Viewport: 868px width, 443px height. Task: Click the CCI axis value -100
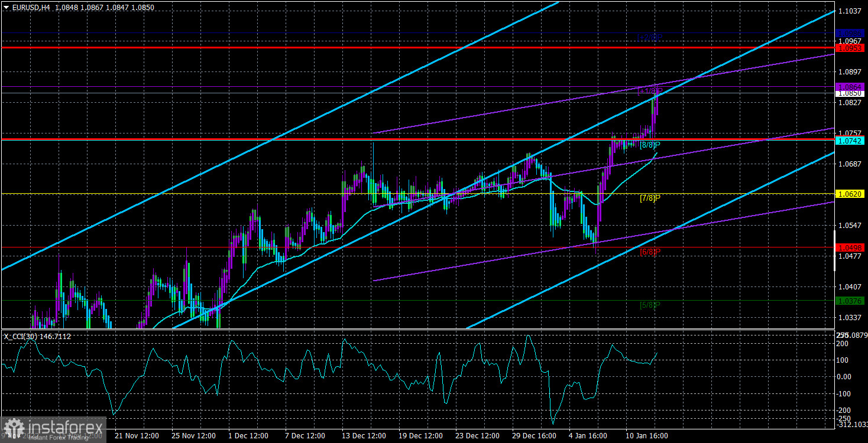point(844,393)
